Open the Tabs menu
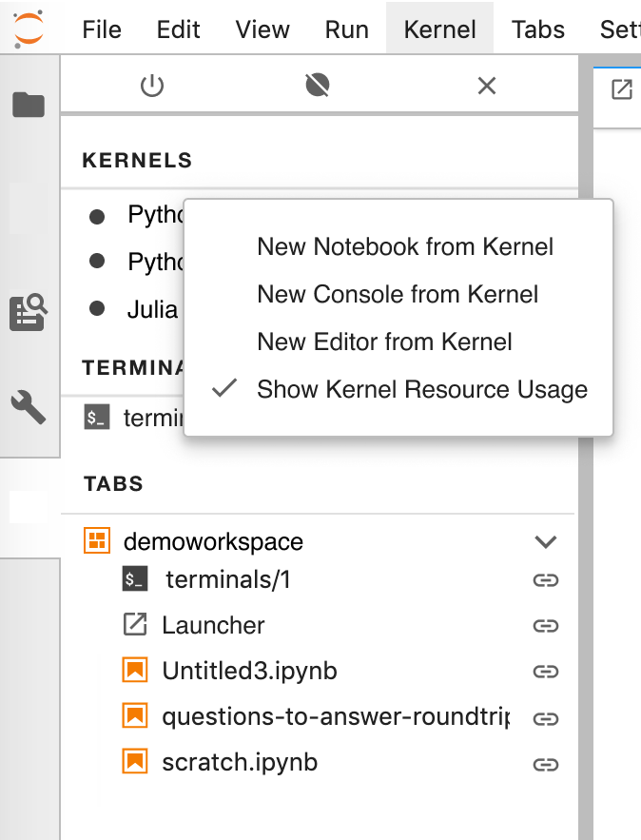The image size is (641, 840). [537, 29]
